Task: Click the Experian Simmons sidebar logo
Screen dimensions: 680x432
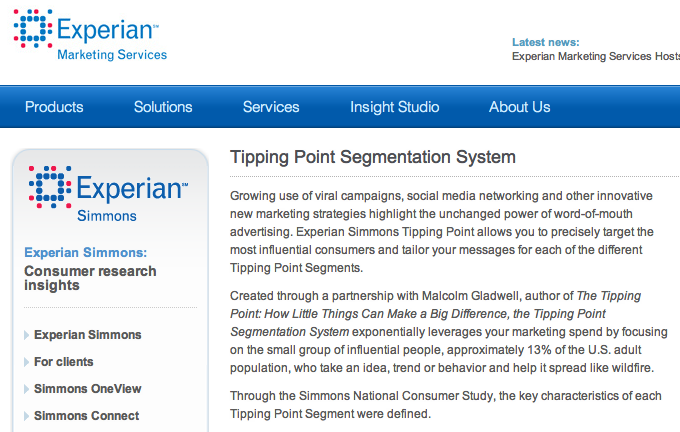Action: coord(108,192)
